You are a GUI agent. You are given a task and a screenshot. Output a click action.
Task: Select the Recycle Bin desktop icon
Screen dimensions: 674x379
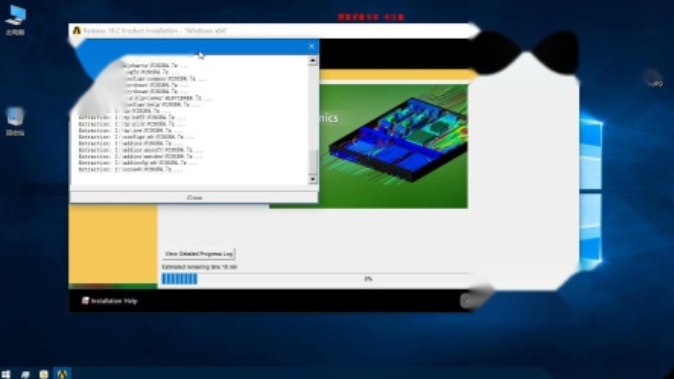[x=15, y=121]
